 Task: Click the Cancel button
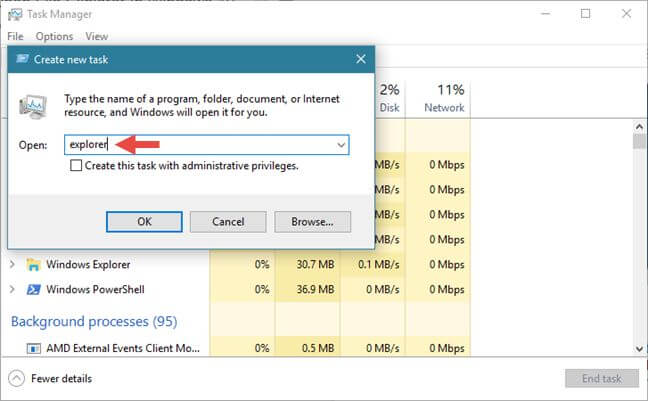228,222
